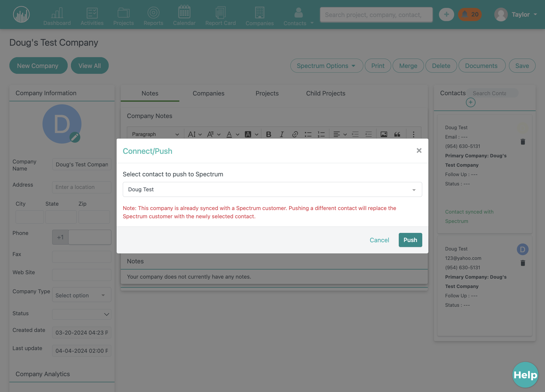Toggle italic formatting in notes editor
This screenshot has height=392, width=545.
(282, 134)
